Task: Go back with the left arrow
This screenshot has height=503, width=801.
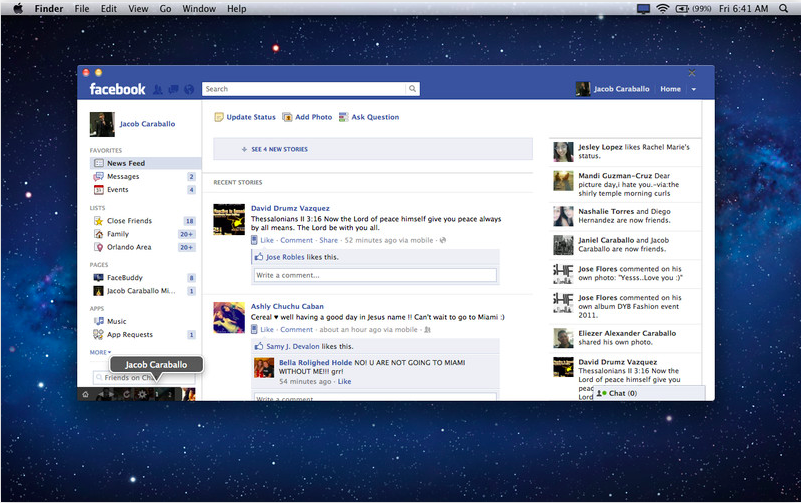Action: pos(101,394)
